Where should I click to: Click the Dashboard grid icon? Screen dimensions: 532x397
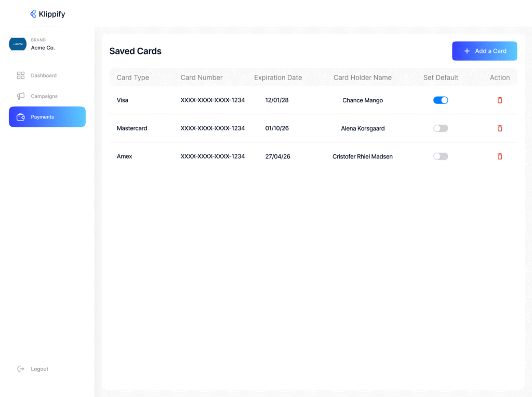(x=21, y=75)
